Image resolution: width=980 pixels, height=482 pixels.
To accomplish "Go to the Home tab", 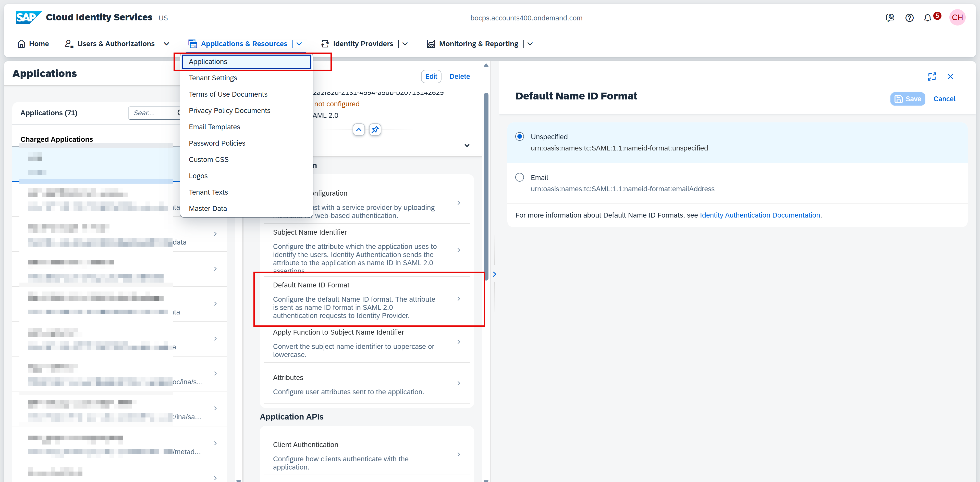I will (33, 44).
